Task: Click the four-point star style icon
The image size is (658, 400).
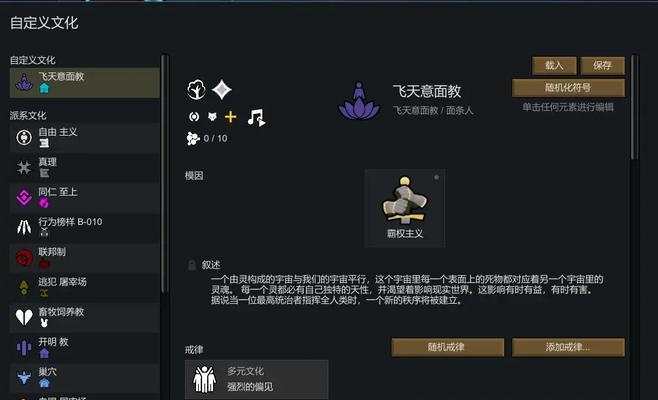Action: [x=222, y=89]
